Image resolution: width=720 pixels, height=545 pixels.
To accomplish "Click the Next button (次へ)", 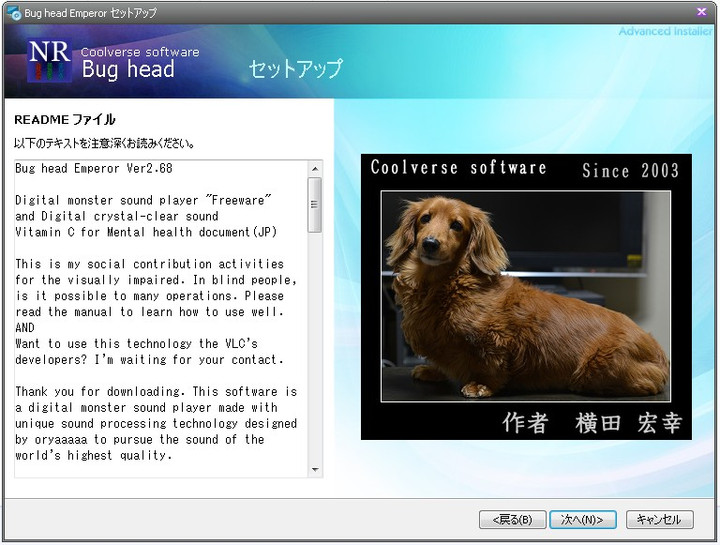I will 581,519.
